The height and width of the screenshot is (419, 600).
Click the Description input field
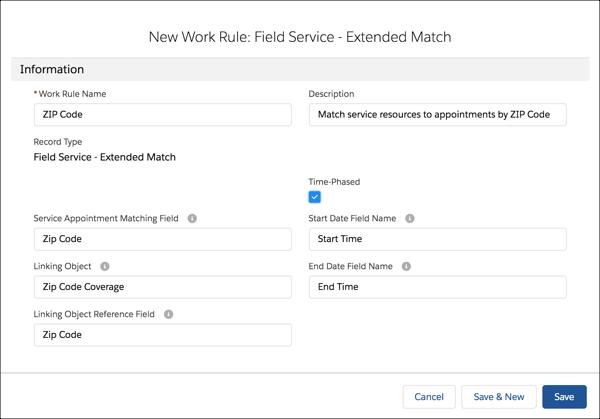[x=437, y=114]
